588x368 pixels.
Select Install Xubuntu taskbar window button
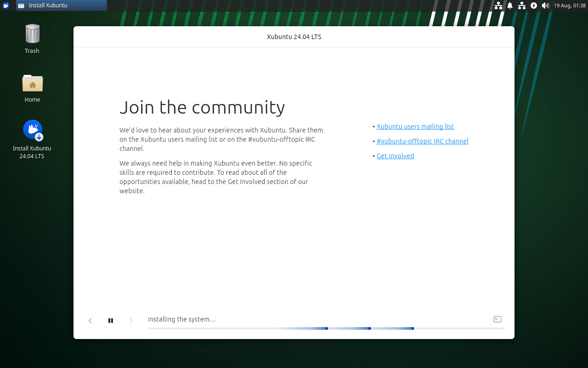pyautogui.click(x=62, y=6)
